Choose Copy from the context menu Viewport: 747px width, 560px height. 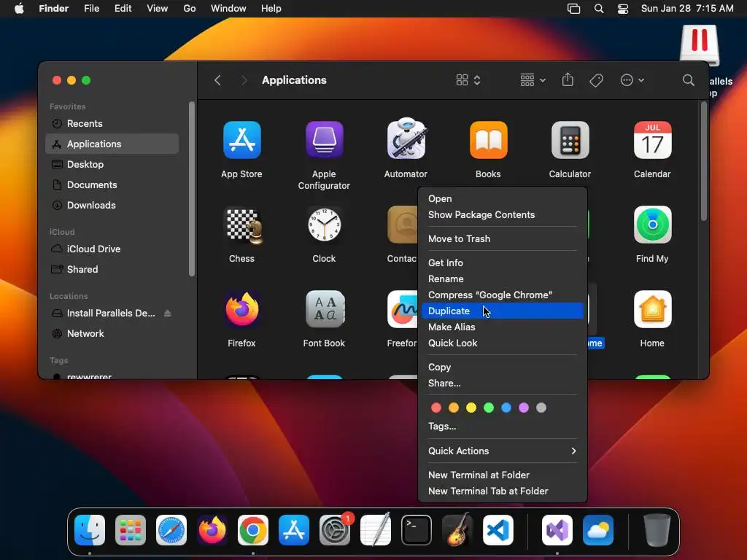click(x=502, y=367)
